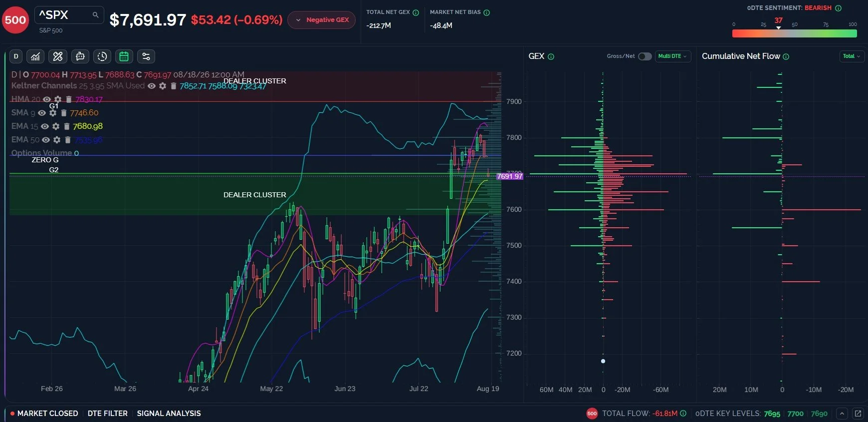This screenshot has height=422, width=868.
Task: Click info icon next to Total Net GEX
Action: 416,12
